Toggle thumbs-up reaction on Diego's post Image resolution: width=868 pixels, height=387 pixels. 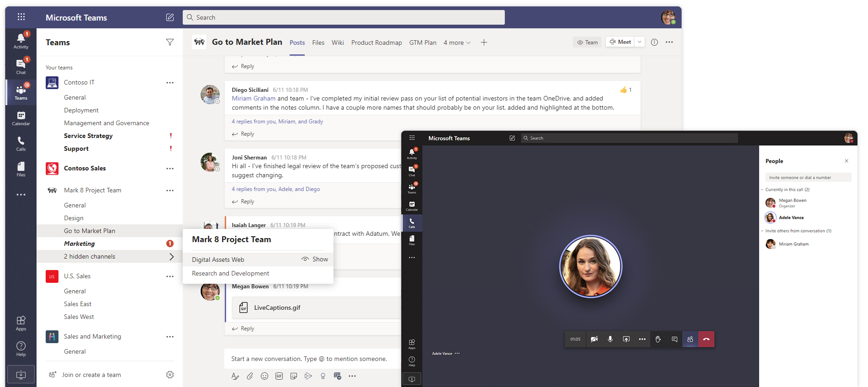625,90
